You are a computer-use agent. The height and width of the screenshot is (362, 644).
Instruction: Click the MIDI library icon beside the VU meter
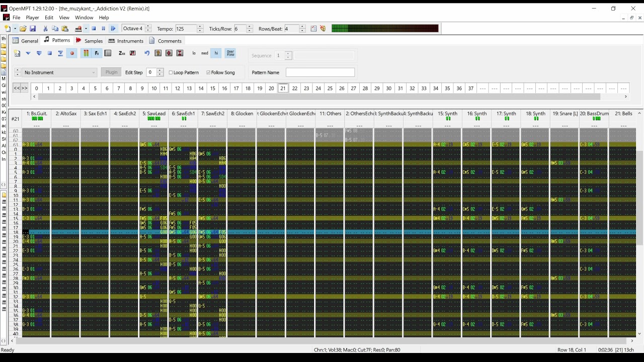click(323, 29)
